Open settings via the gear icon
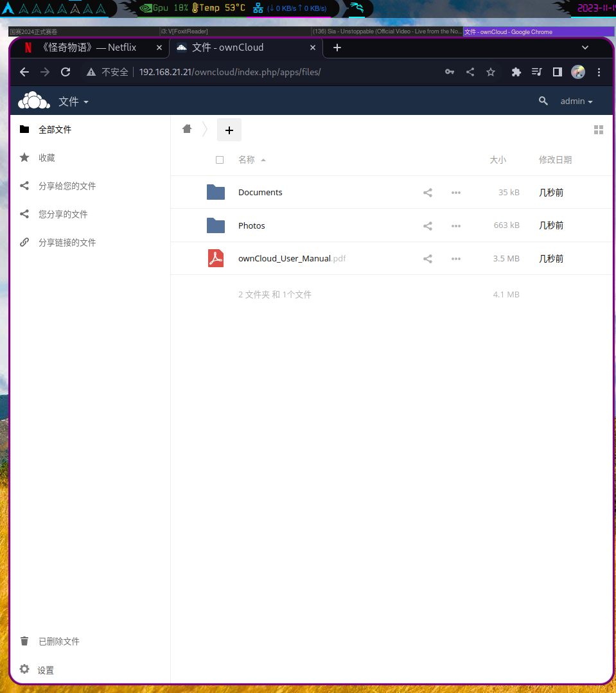Screen dimensions: 616x693 tap(24, 670)
